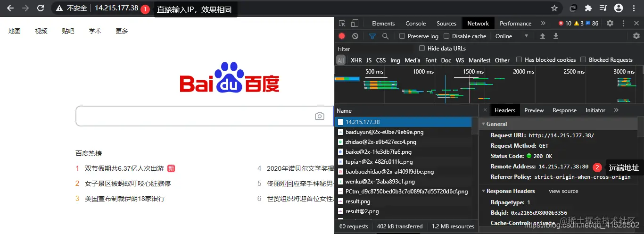Switch to the Sources tab
This screenshot has height=234, width=644.
pos(446,23)
